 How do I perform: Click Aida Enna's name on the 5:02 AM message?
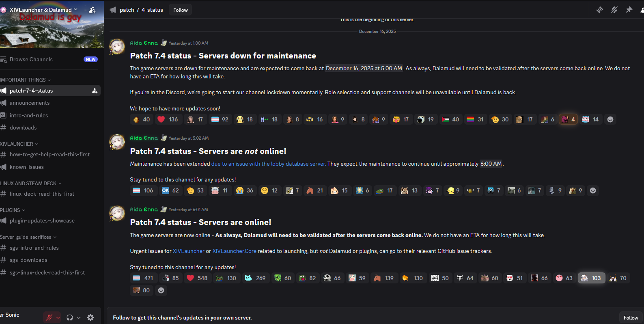point(144,138)
